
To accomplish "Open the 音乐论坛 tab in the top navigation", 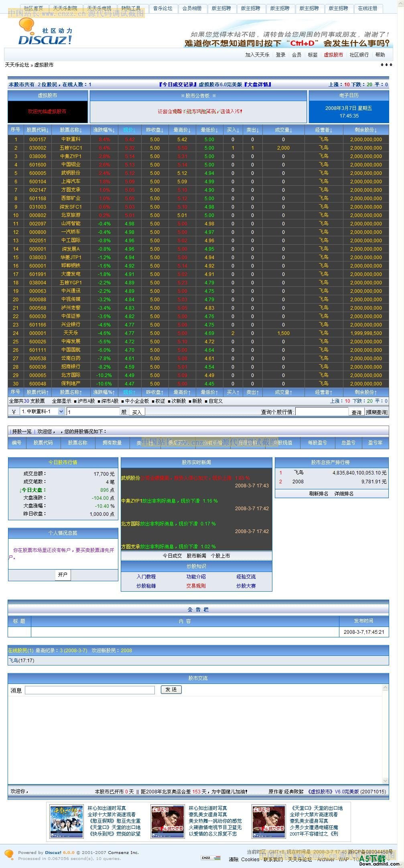I will (162, 8).
